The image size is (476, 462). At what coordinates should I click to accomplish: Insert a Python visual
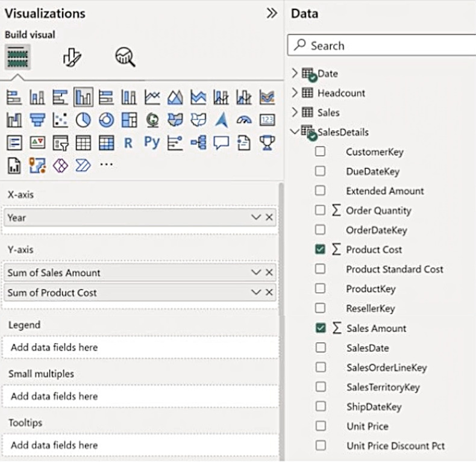coord(151,143)
